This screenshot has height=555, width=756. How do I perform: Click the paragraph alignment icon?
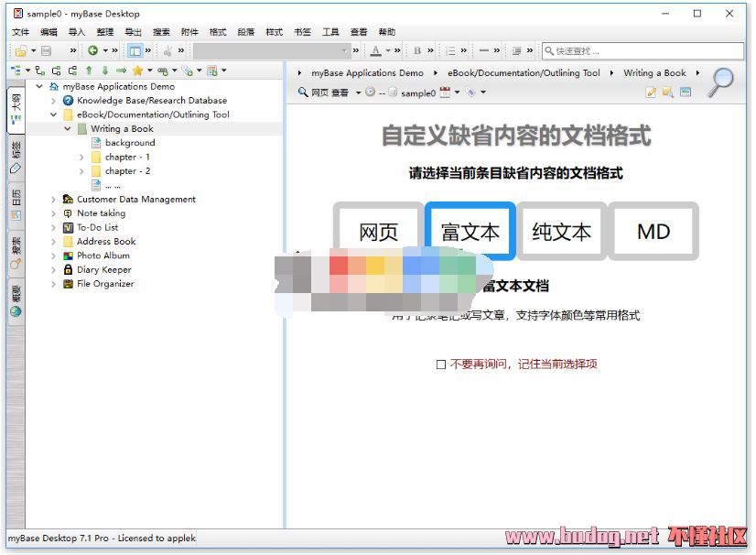[516, 50]
